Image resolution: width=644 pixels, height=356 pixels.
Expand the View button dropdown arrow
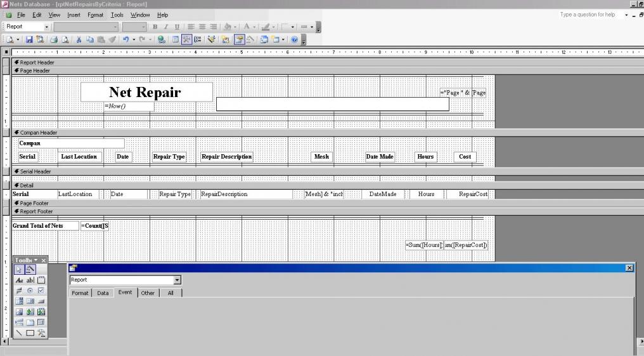pos(18,39)
